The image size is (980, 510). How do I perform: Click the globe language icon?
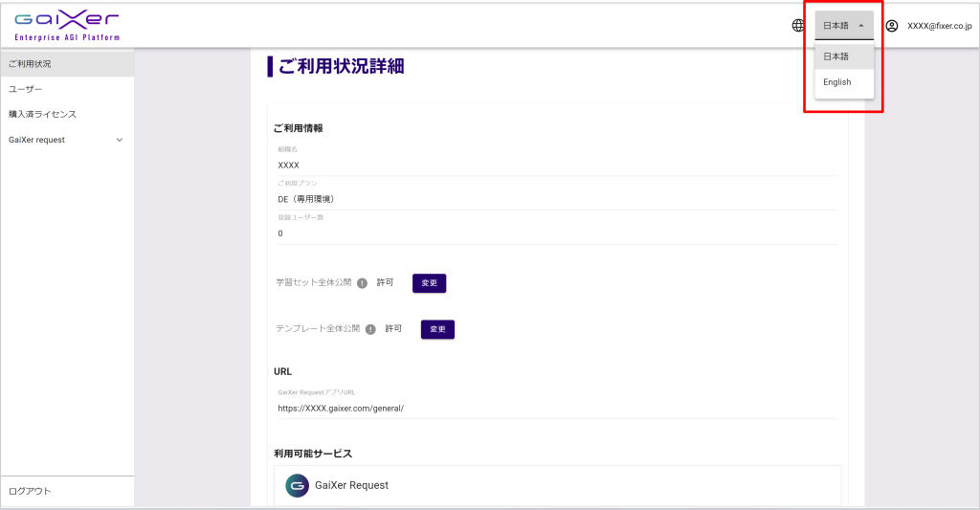click(798, 26)
